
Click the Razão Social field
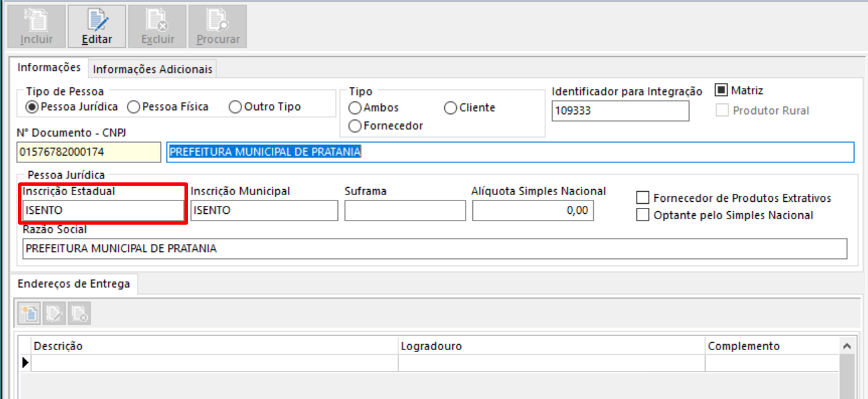coord(435,249)
